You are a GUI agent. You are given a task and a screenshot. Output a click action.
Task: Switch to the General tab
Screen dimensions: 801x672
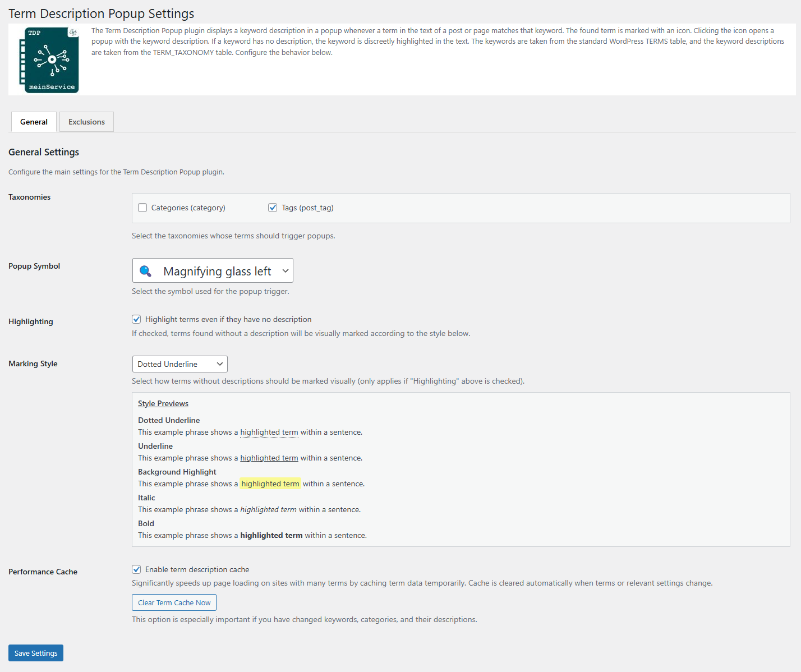pyautogui.click(x=34, y=122)
